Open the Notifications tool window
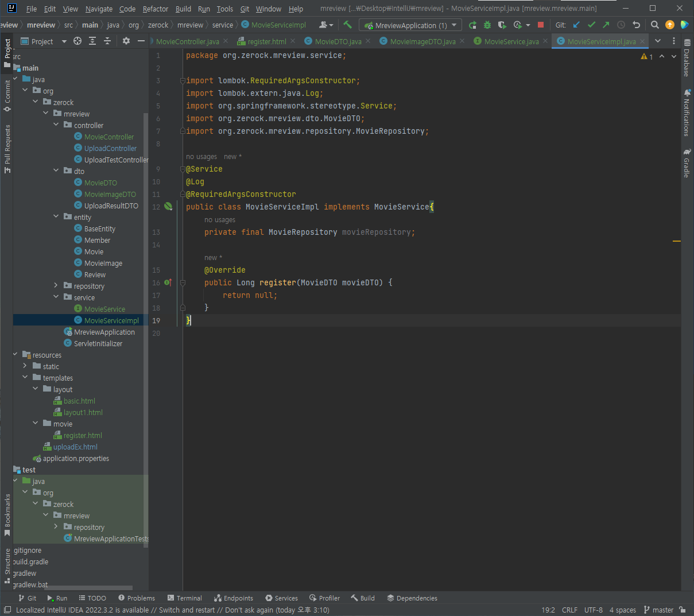 687,113
